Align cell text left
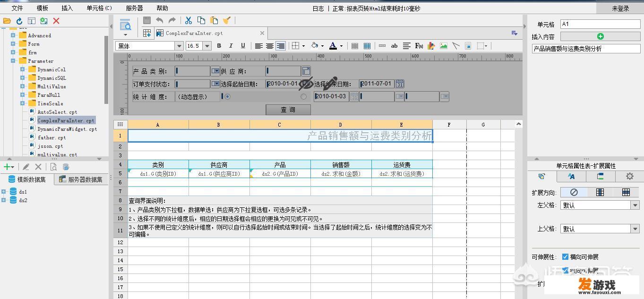The width and height of the screenshot is (644, 299). click(x=258, y=46)
